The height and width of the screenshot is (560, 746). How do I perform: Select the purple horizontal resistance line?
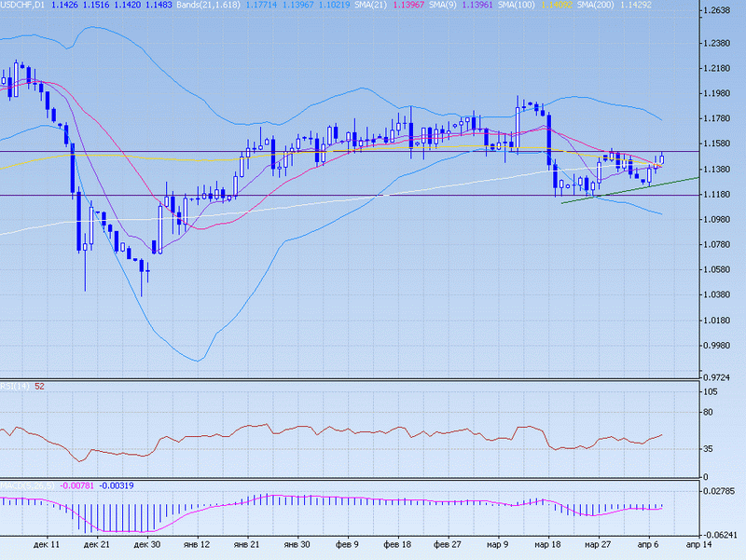233,152
